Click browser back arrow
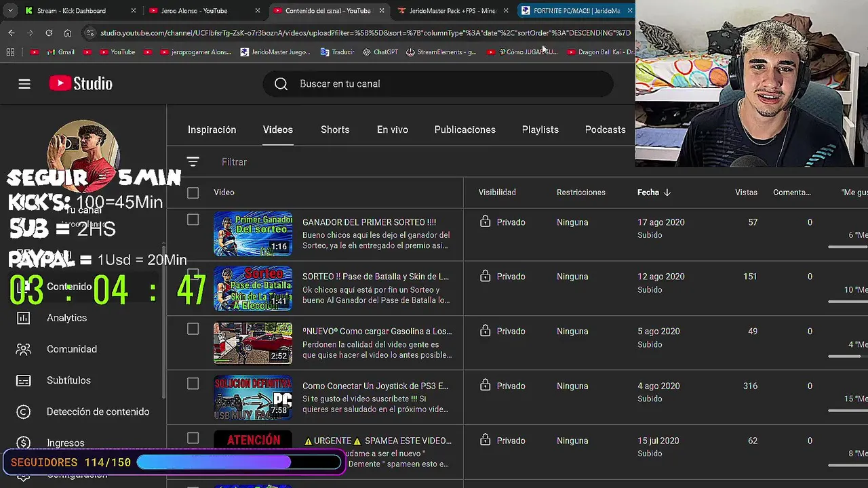The width and height of the screenshot is (868, 488). (12, 33)
